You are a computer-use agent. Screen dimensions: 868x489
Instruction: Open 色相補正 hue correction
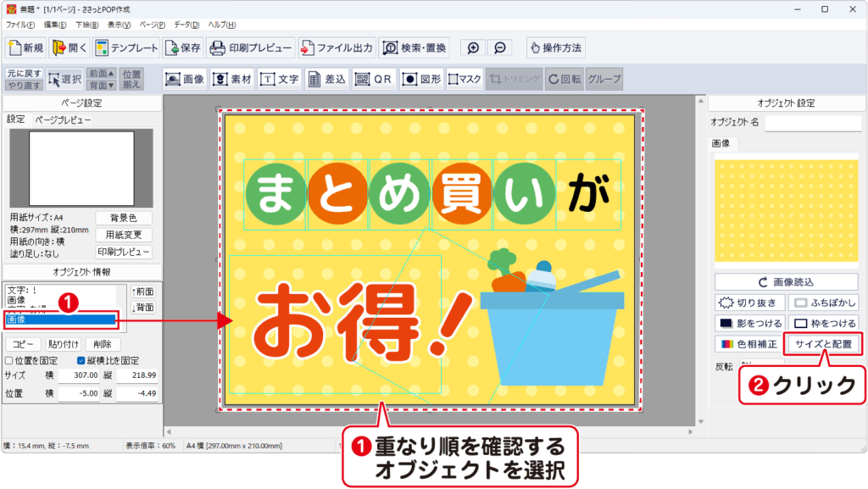coord(749,344)
